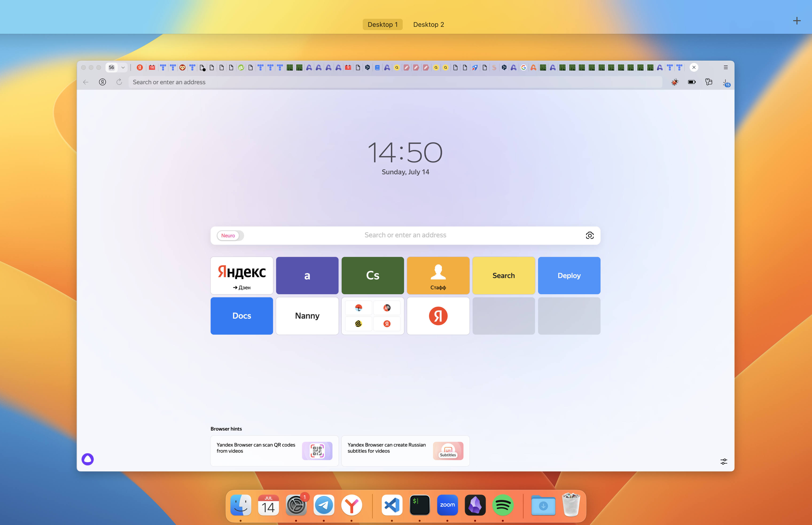The image size is (812, 525).
Task: Open the Deploy tile
Action: pos(569,275)
